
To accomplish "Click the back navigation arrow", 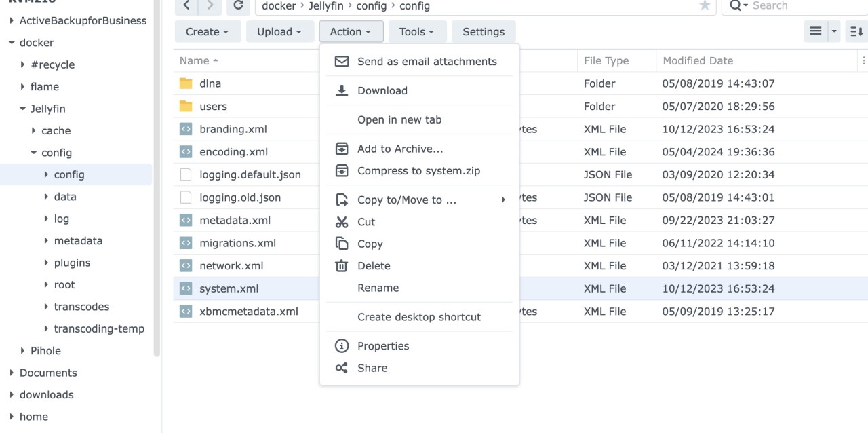I will 187,6.
